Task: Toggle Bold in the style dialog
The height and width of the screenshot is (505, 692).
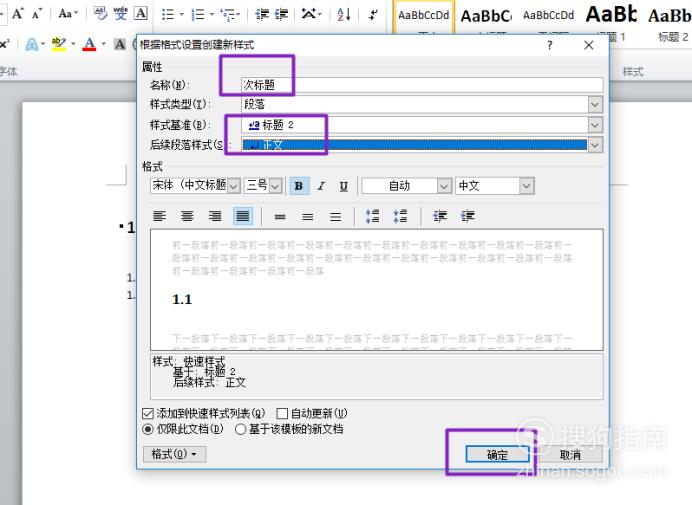Action: tap(299, 186)
